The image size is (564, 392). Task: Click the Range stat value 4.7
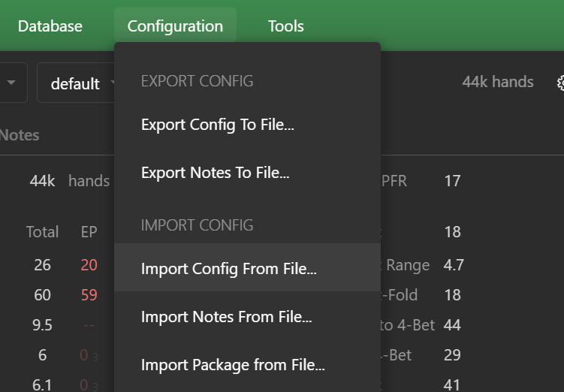click(454, 265)
